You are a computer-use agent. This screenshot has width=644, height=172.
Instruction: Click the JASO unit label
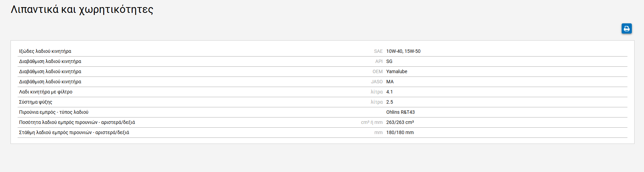[x=377, y=82]
